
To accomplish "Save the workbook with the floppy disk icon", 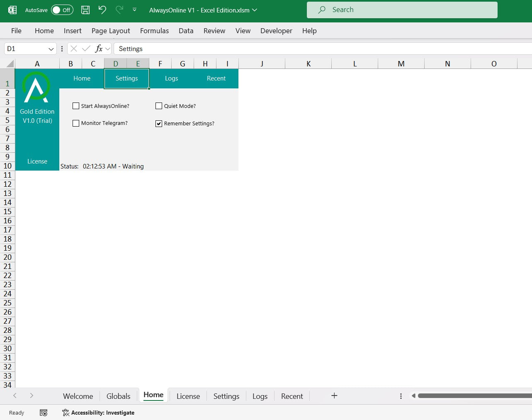I will [85, 10].
